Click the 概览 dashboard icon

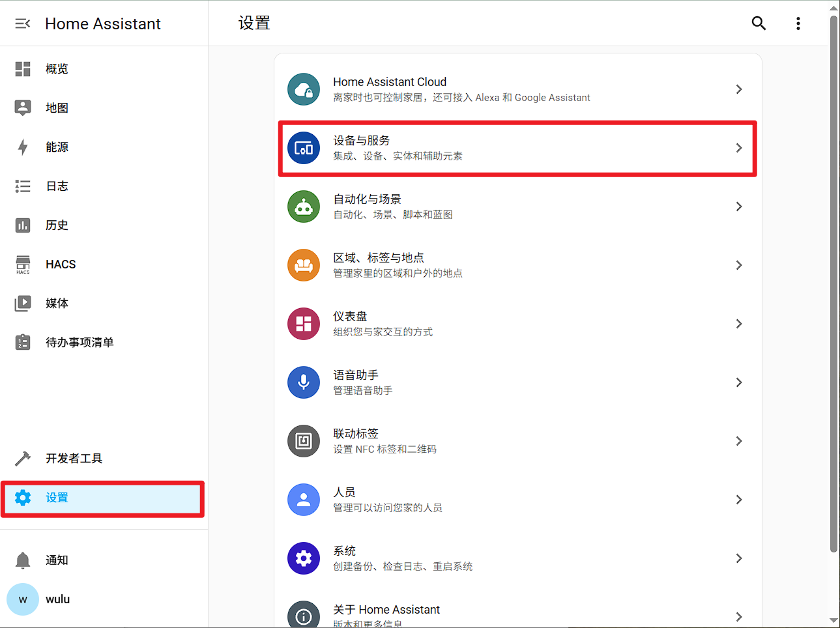pyautogui.click(x=23, y=69)
